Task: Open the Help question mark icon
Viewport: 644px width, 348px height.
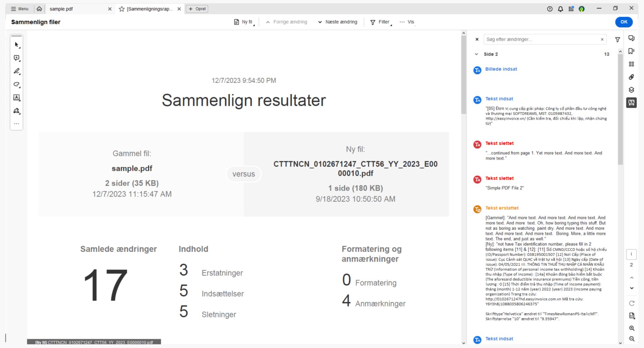Action: point(550,9)
